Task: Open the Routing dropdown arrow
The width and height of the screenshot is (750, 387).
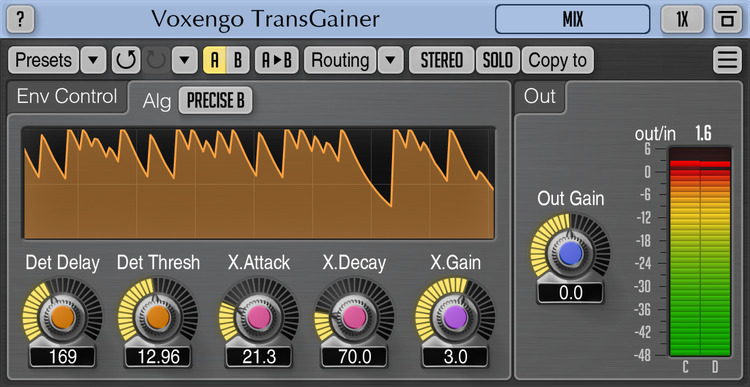Action: tap(391, 60)
